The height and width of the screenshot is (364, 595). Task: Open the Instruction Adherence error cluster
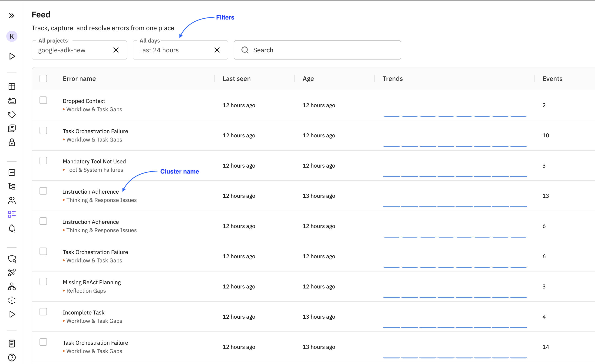[x=91, y=192]
